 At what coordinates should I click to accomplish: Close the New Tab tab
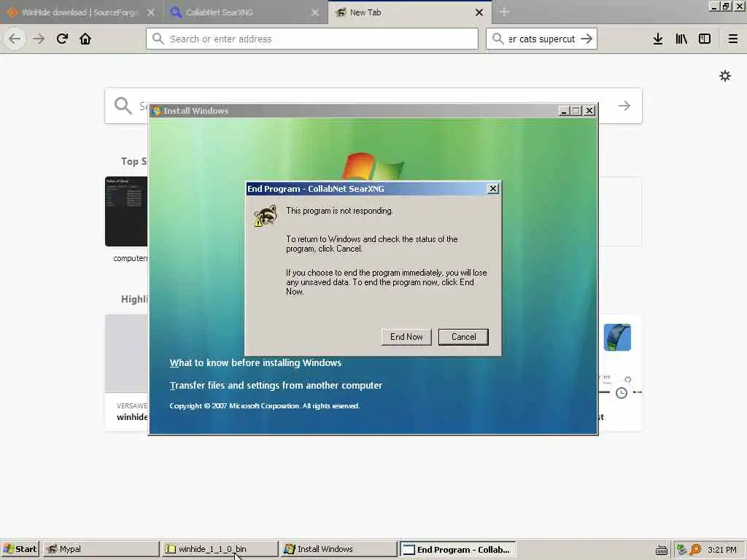click(x=479, y=12)
